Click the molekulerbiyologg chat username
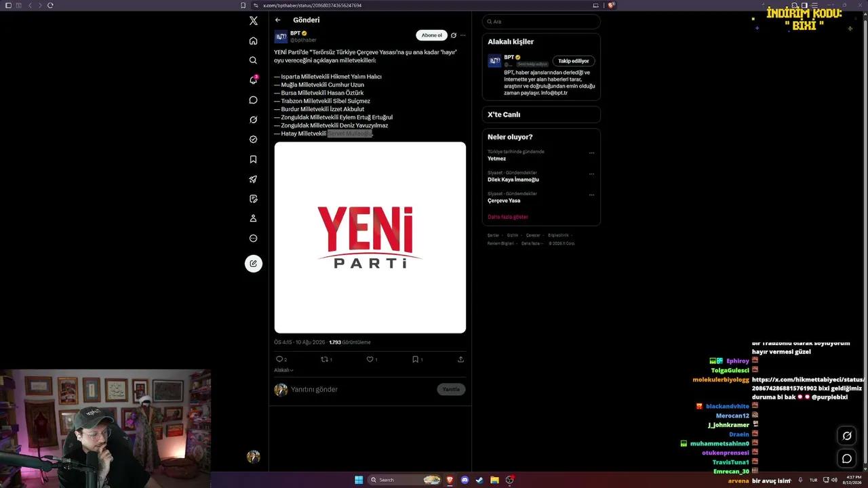 pos(721,380)
